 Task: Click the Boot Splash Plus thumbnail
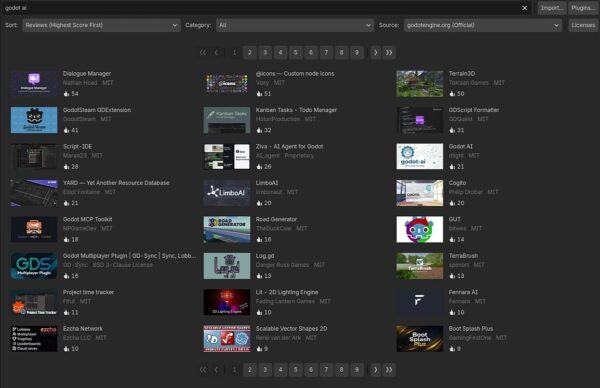pyautogui.click(x=420, y=339)
